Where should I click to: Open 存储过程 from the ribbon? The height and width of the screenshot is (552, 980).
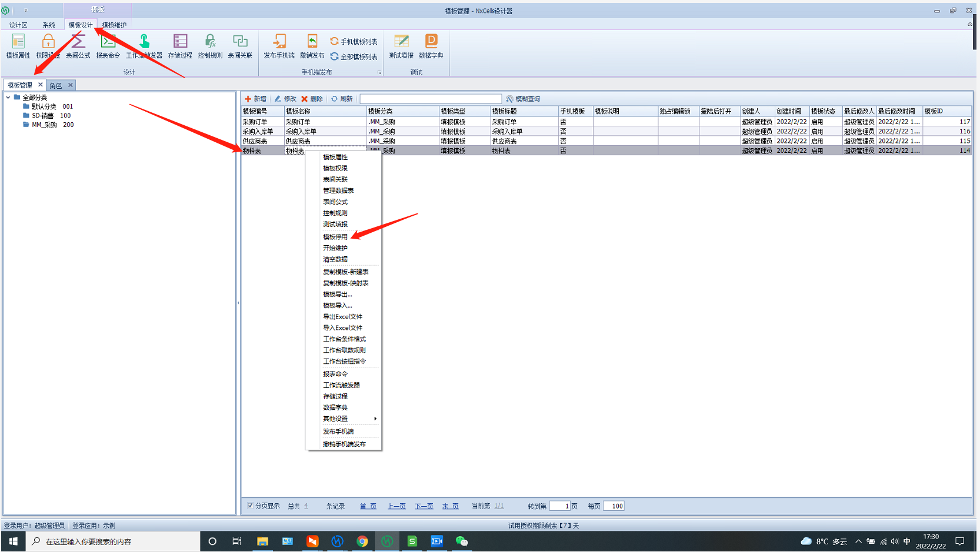180,46
